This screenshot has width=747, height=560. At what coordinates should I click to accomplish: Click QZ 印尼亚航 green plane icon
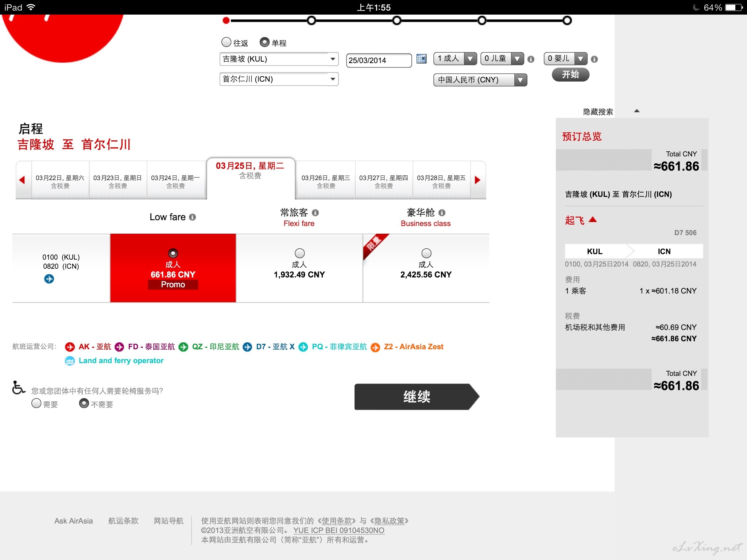(x=183, y=347)
